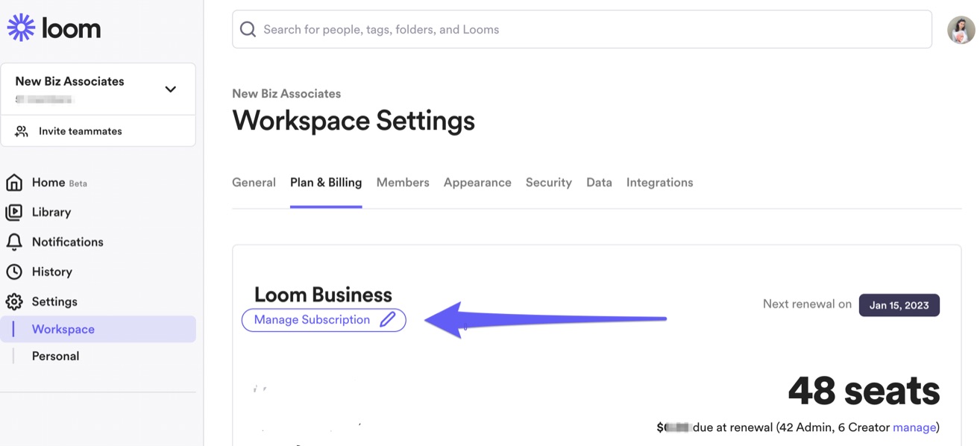The height and width of the screenshot is (446, 980).
Task: Click the Notifications bell icon
Action: tap(14, 242)
